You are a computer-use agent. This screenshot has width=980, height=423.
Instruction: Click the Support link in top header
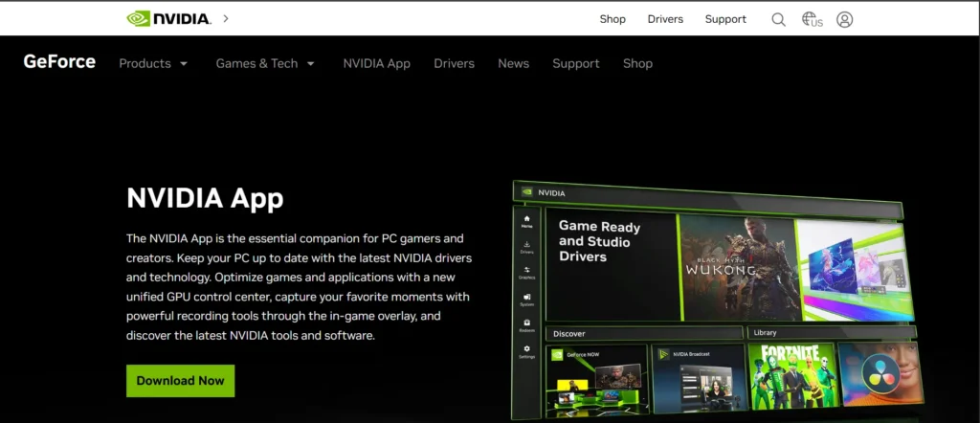(725, 19)
